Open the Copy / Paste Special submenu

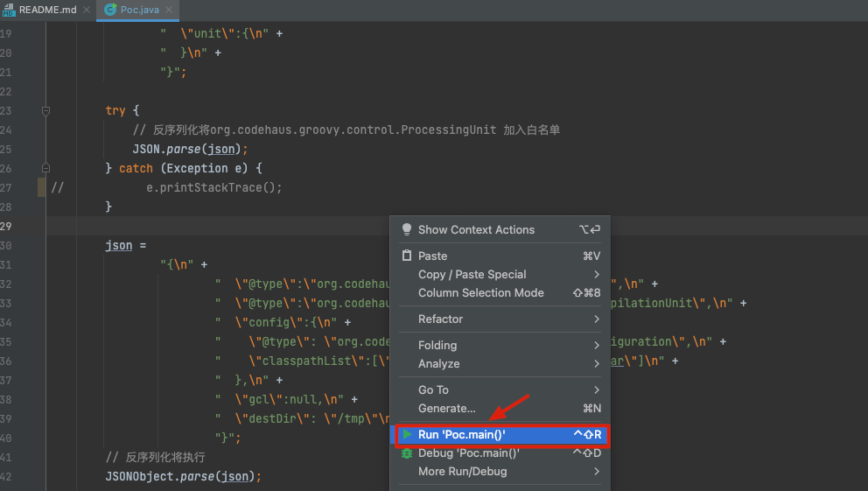click(x=500, y=275)
